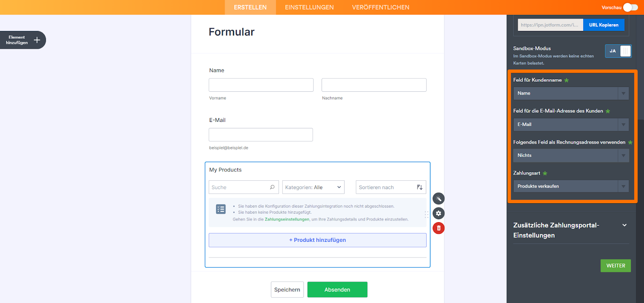Delete the product list with the red trash icon
The height and width of the screenshot is (303, 644).
coord(438,228)
